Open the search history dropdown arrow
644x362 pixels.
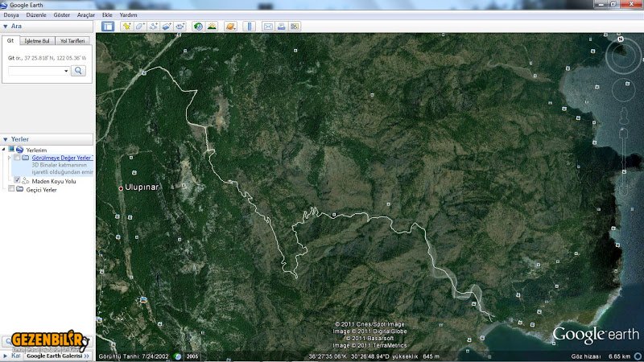[66, 71]
